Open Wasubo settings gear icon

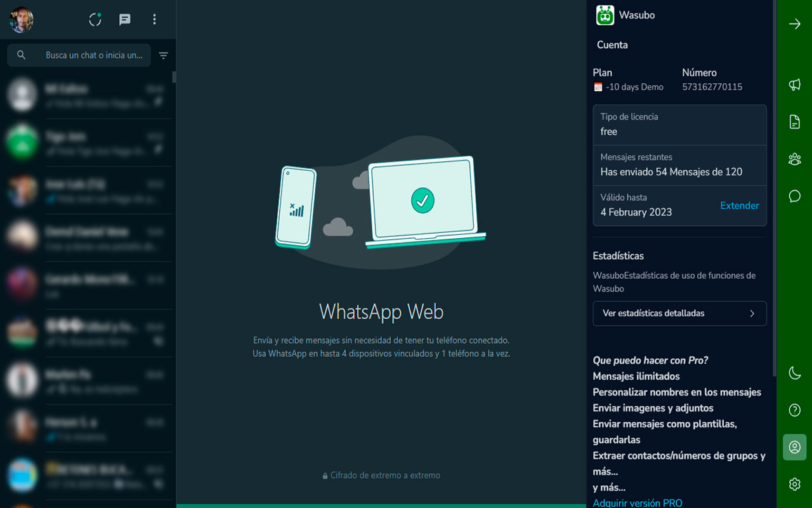794,485
